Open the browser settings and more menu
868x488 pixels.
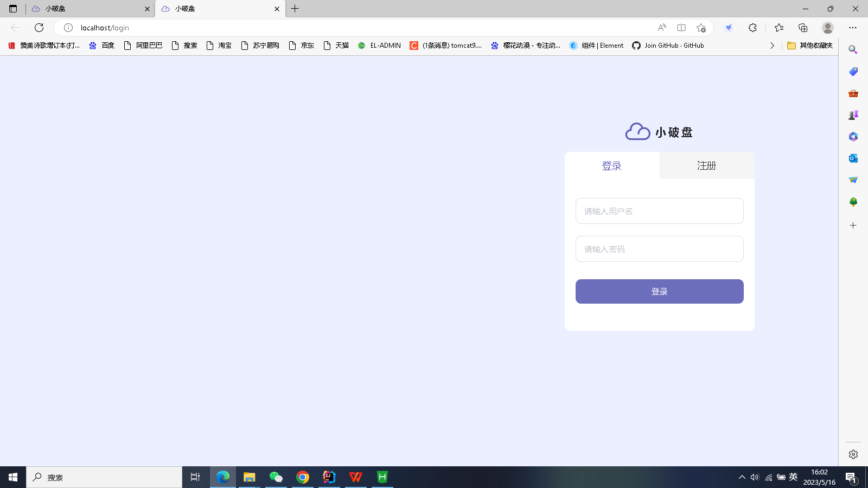click(x=853, y=28)
